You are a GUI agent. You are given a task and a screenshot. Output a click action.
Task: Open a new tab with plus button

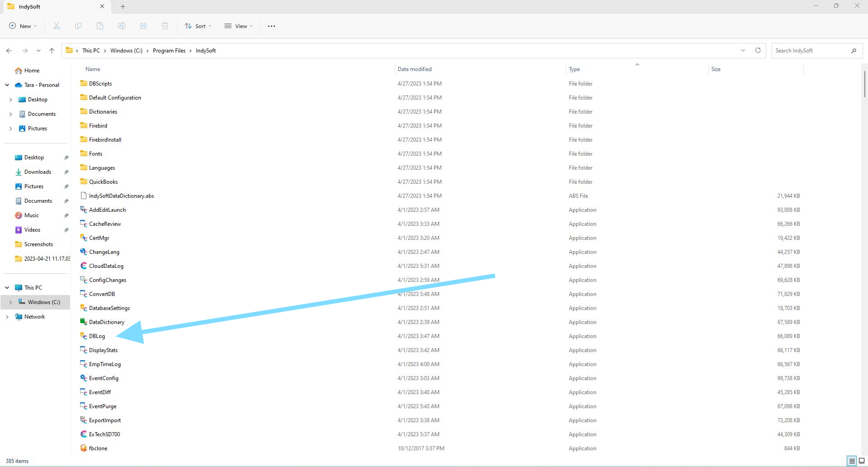[123, 6]
